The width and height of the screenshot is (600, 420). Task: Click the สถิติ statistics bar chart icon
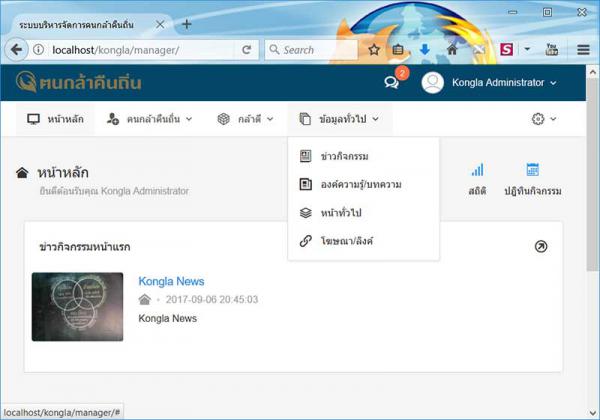click(x=477, y=171)
